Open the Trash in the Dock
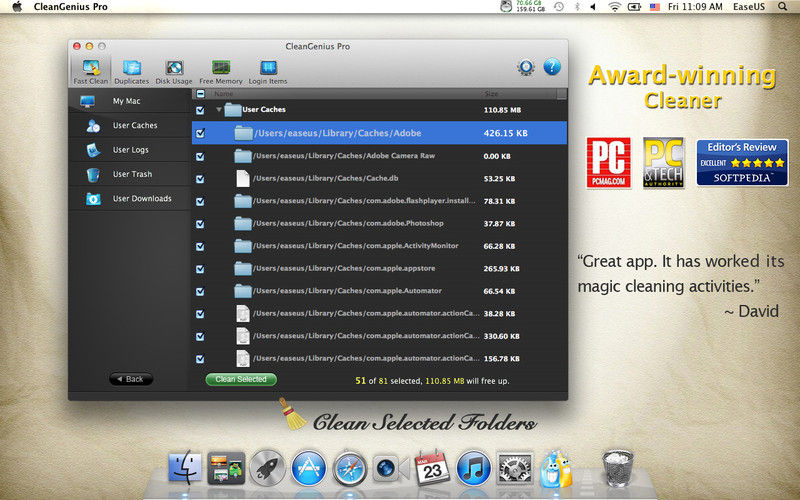This screenshot has width=800, height=500. point(618,467)
